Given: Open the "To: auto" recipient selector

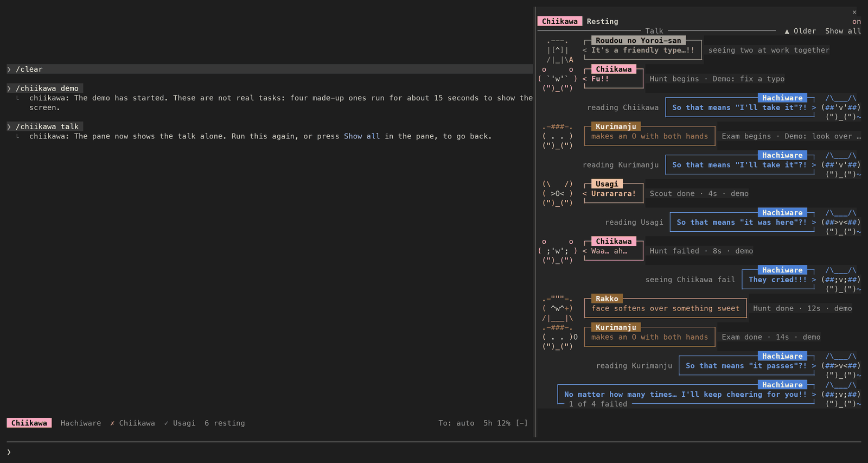Looking at the screenshot, I should point(456,423).
